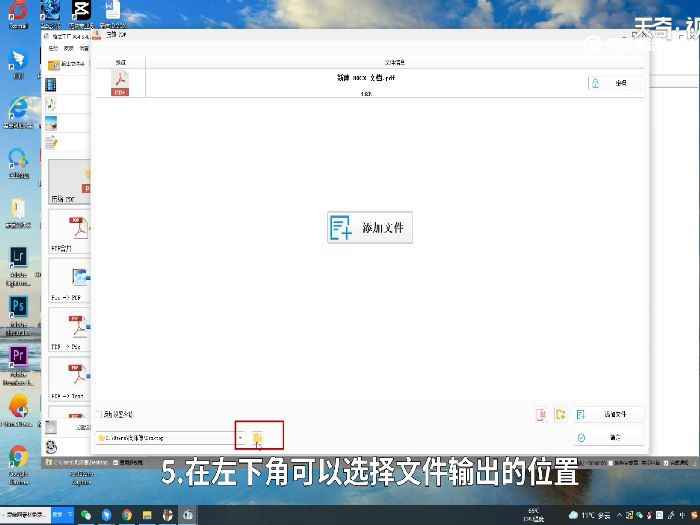Select the PDF -> Text conversion tile
Viewport: 700px width, 525px height.
click(69, 379)
